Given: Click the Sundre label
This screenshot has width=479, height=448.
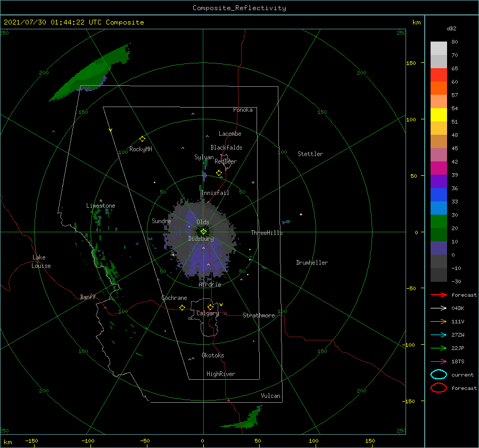Looking at the screenshot, I should 161,221.
